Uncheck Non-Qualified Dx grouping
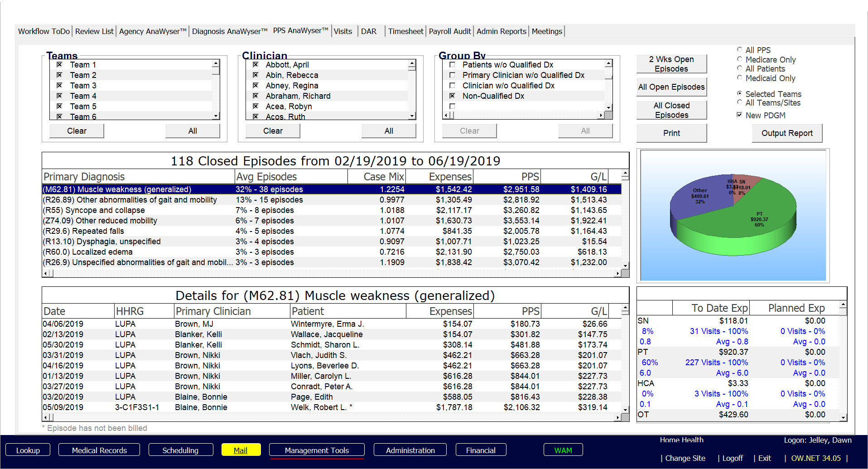This screenshot has height=469, width=868. coord(452,96)
